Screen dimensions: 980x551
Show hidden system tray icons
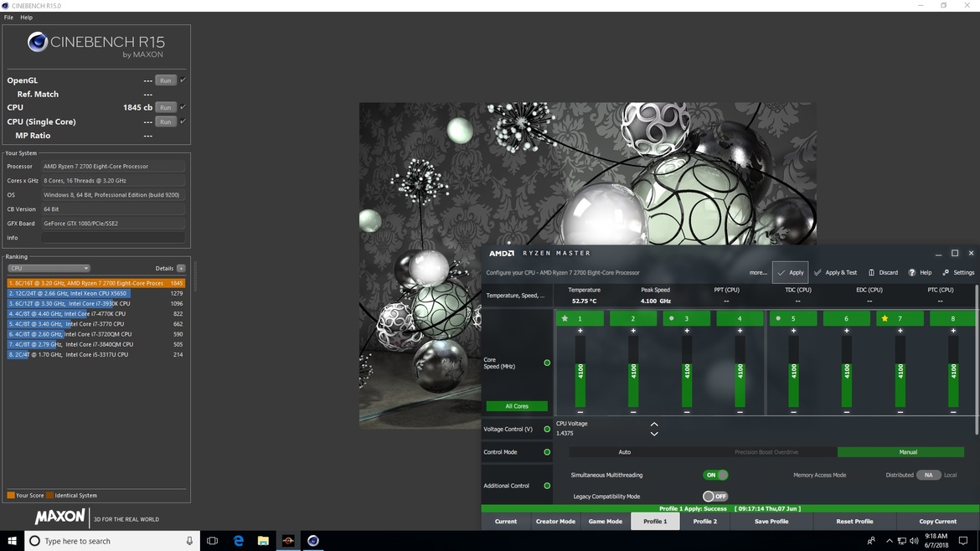889,541
